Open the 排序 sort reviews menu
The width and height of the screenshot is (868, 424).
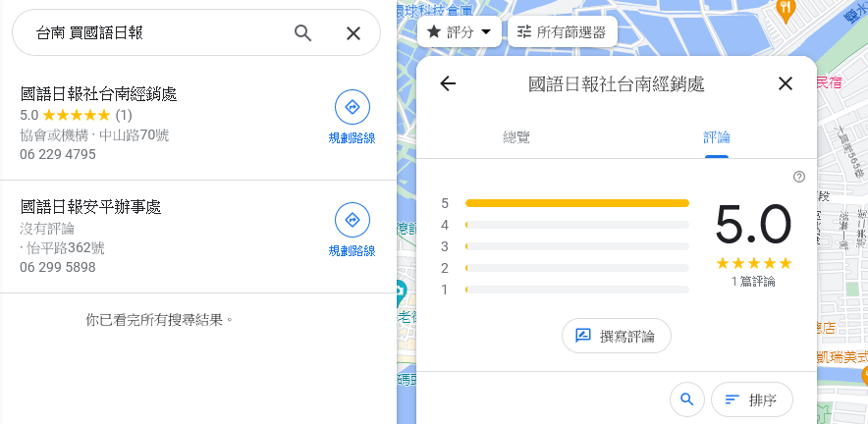[x=751, y=399]
